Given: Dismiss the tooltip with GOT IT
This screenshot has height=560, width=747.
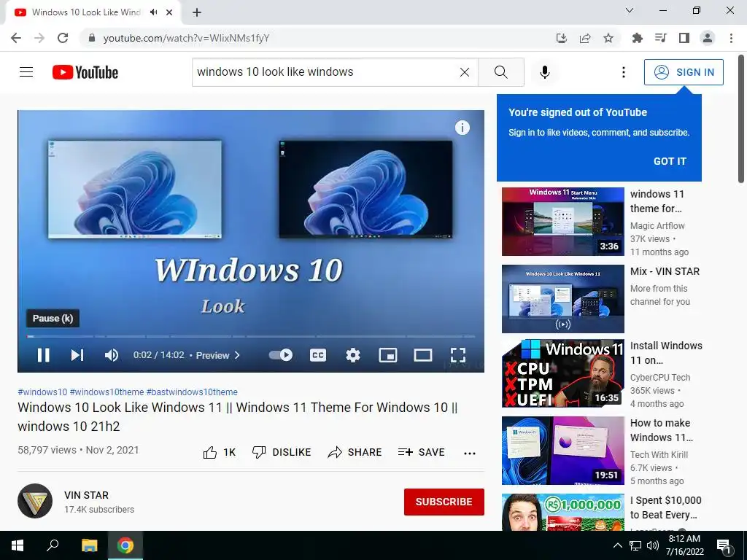Looking at the screenshot, I should point(670,161).
